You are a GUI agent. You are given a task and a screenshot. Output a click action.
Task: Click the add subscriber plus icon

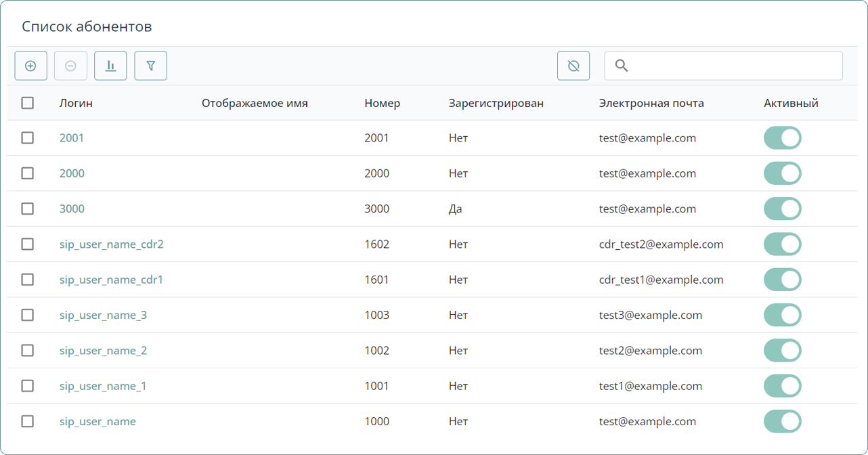30,65
